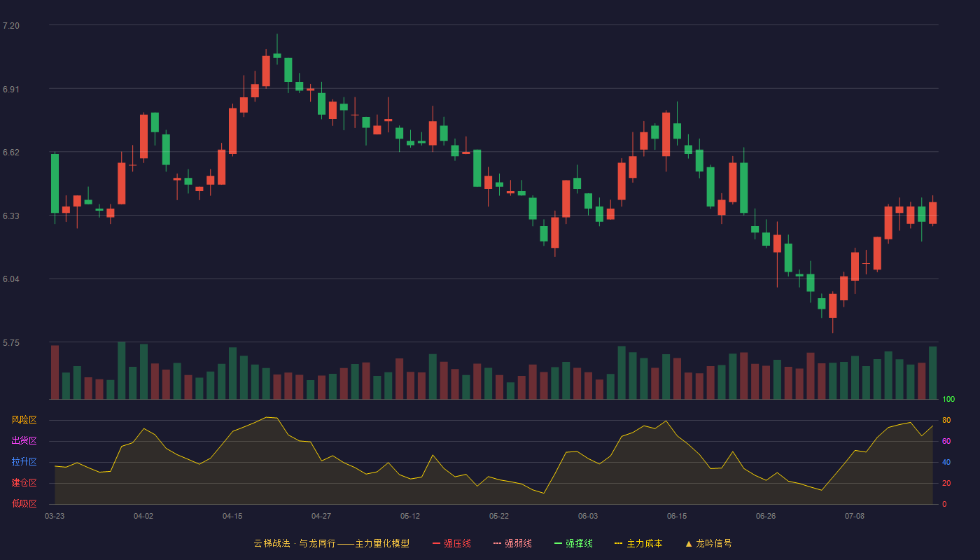Click the 04-02 date label
The image size is (980, 560).
click(x=143, y=516)
